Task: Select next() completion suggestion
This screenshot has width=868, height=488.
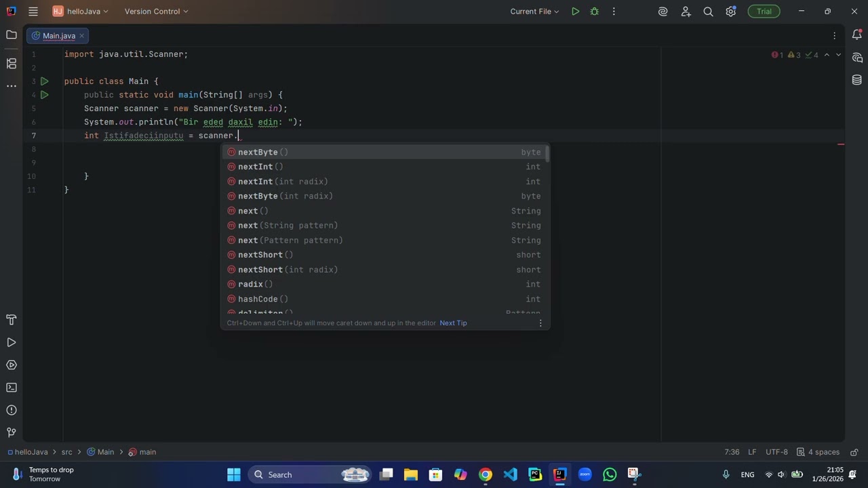Action: [x=384, y=211]
